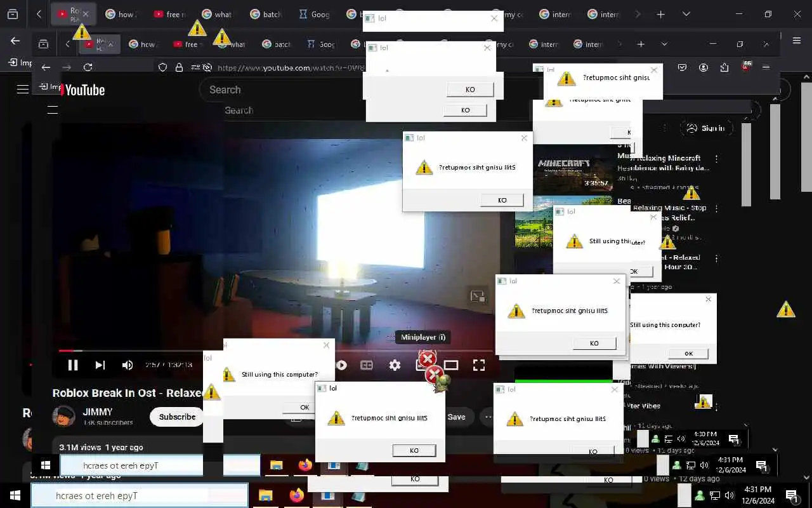Screen dimensions: 812x508
Task: Open hamburger application menu of outer Firefox window
Action: (797, 41)
